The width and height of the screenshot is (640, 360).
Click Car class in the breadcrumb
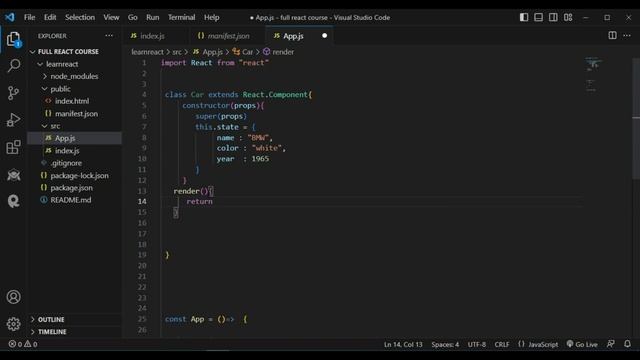click(x=243, y=52)
